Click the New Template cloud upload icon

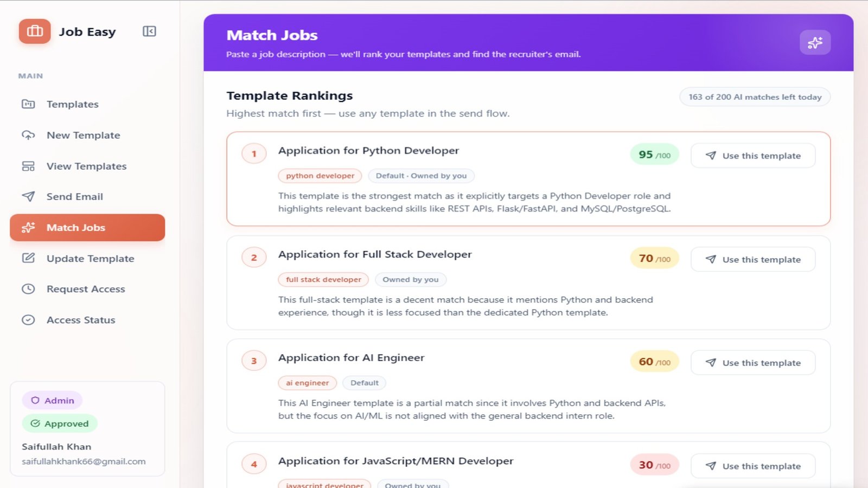tap(28, 135)
